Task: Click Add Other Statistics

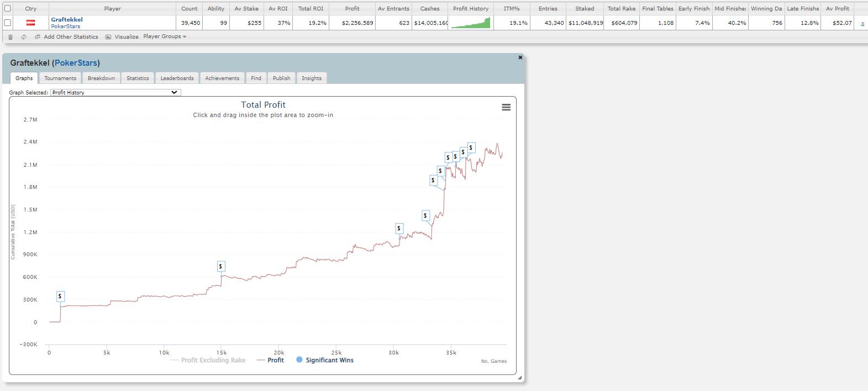Action: [71, 37]
